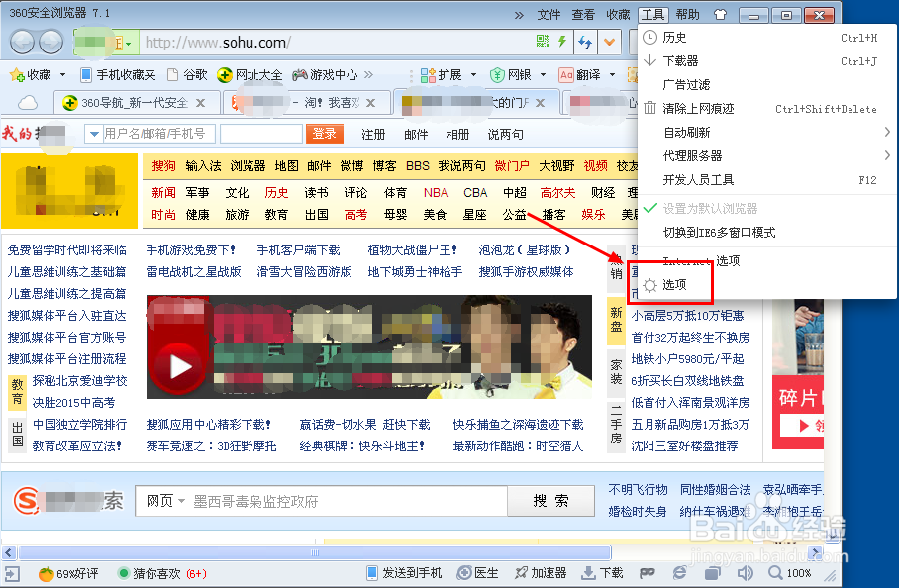Open the 文件 menu
Image resolution: width=899 pixels, height=588 pixels.
pos(549,14)
